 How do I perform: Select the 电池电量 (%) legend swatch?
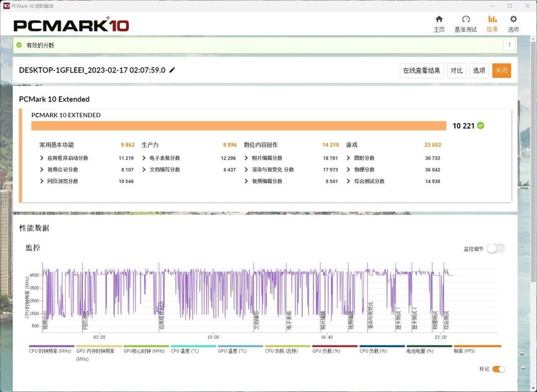[429, 346]
